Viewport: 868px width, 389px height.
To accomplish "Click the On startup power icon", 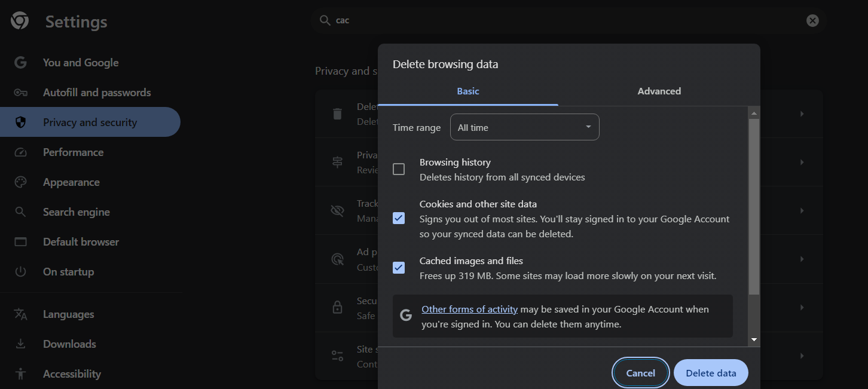I will point(20,272).
